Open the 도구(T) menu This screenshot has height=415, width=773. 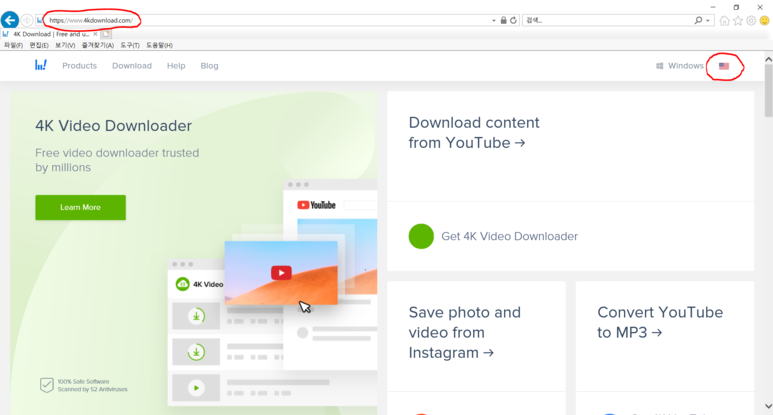130,45
